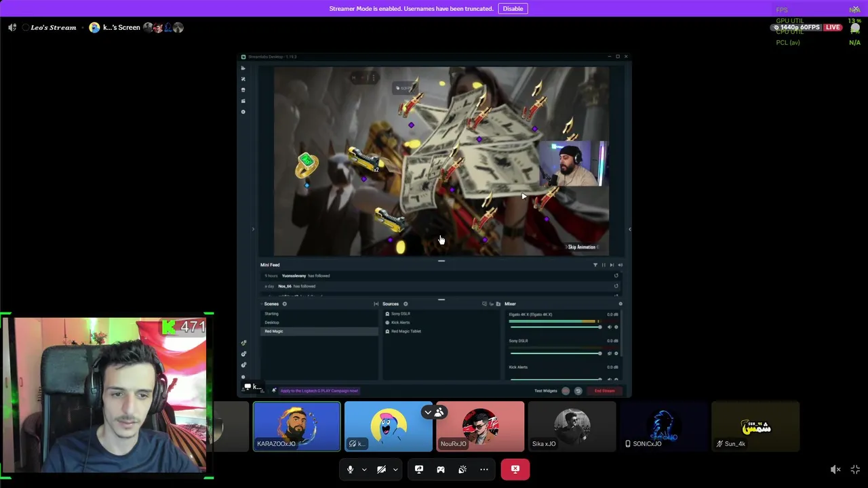The image size is (868, 488).
Task: Open Elgato 4K X audio settings gear
Action: coord(616,327)
